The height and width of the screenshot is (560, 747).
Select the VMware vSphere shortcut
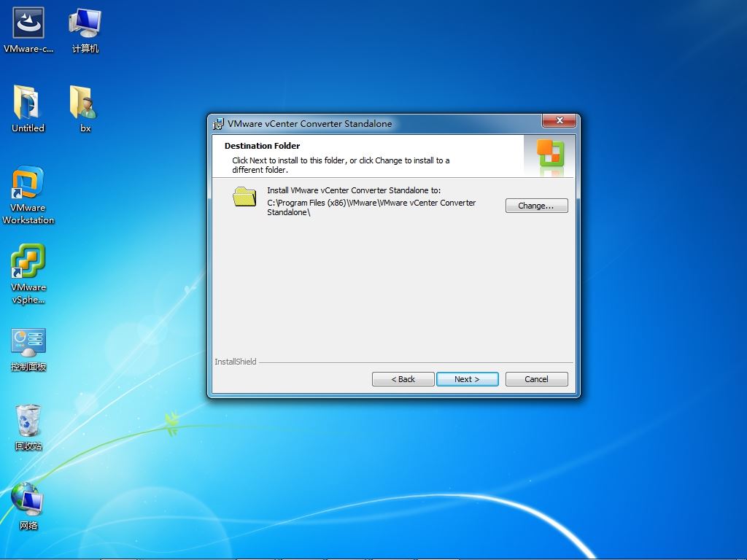[28, 274]
